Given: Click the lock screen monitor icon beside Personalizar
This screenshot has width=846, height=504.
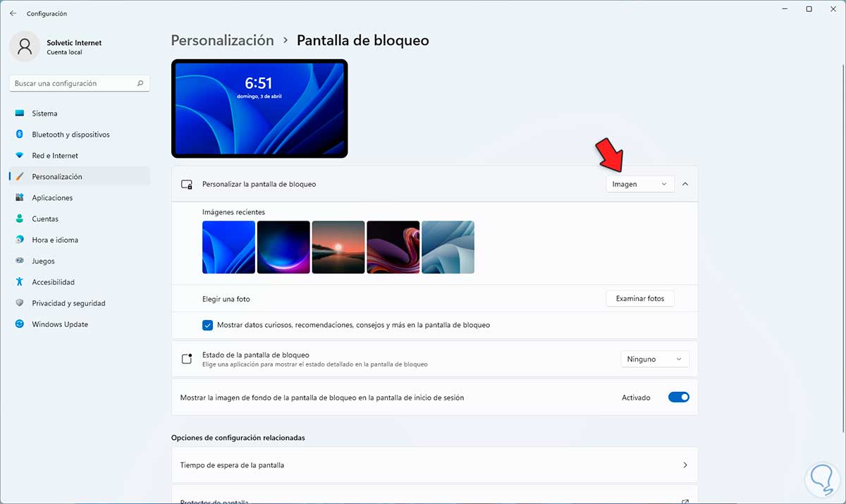Looking at the screenshot, I should [x=187, y=184].
